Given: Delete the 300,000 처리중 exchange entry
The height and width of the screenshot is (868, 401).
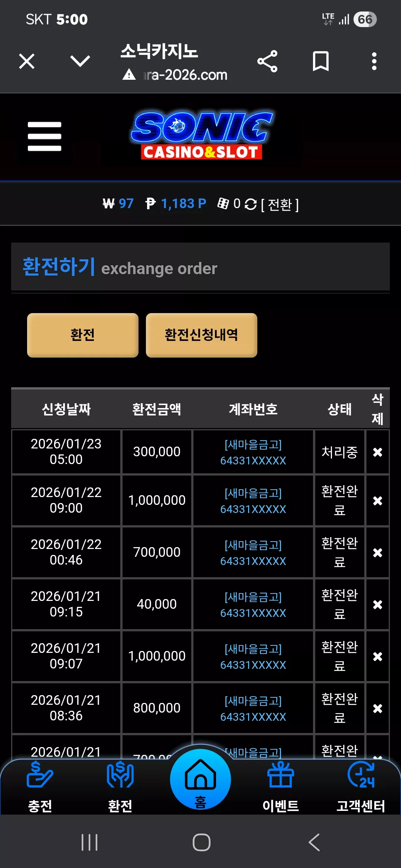Looking at the screenshot, I should click(378, 452).
